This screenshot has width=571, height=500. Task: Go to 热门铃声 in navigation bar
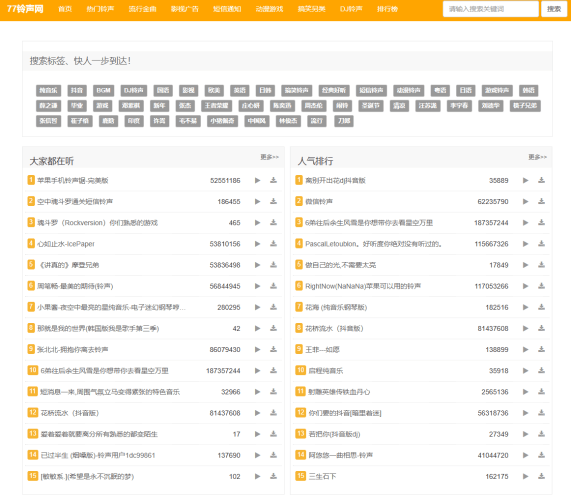(100, 9)
